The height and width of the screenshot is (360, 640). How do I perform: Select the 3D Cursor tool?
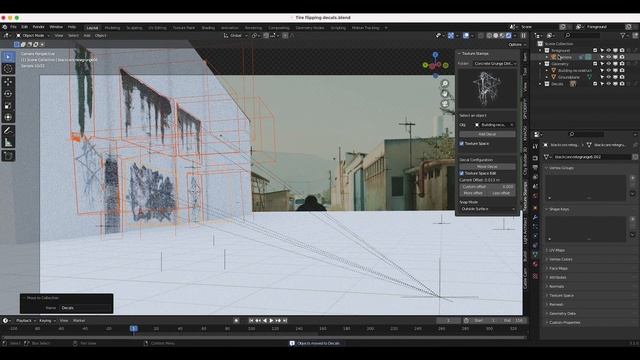point(8,69)
